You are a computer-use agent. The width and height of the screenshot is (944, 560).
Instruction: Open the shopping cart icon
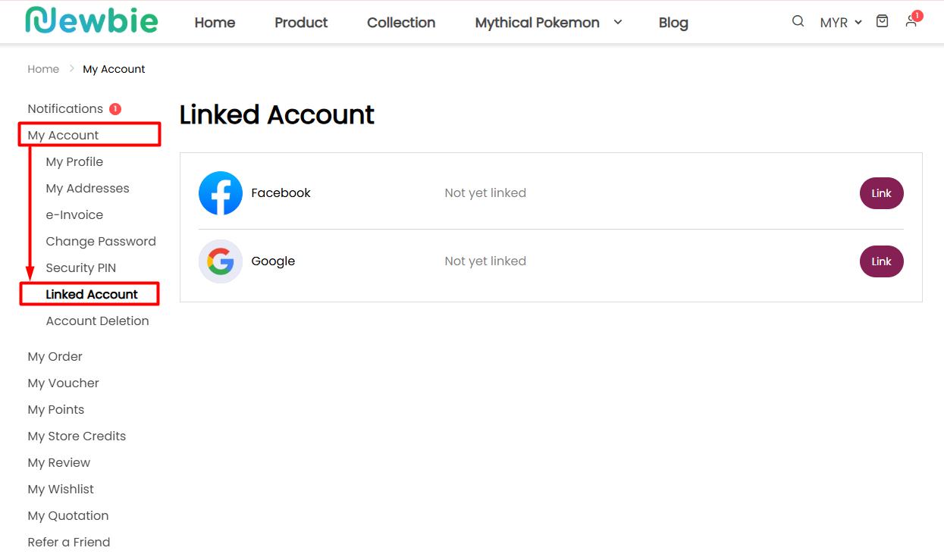882,21
